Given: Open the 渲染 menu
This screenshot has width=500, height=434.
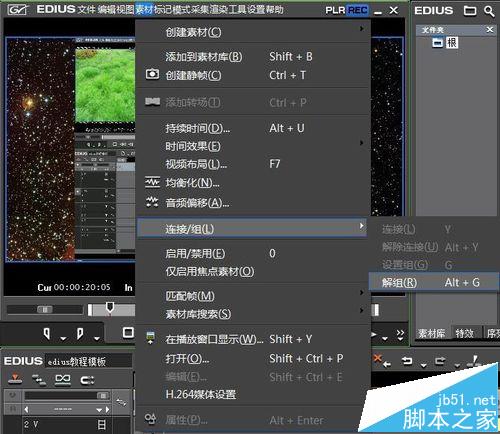Looking at the screenshot, I should point(219,9).
